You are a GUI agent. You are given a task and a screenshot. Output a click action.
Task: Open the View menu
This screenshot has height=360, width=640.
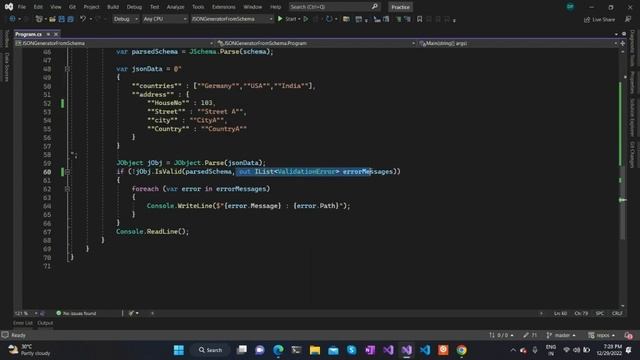point(56,7)
